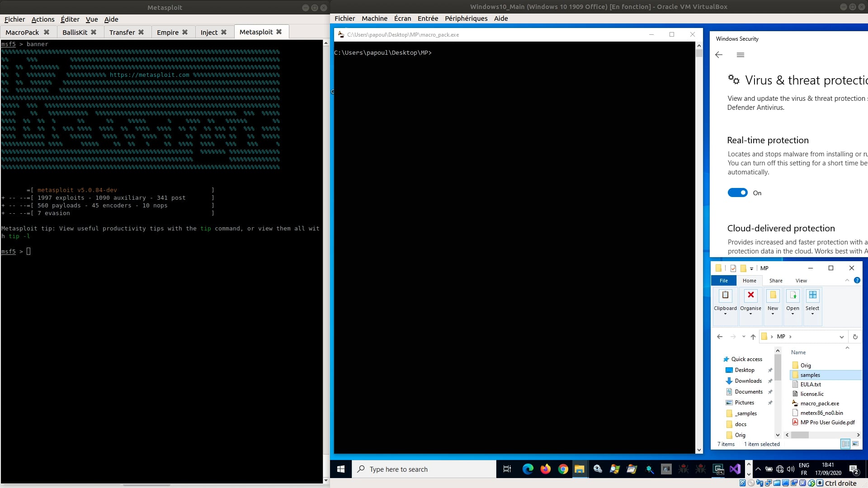Expand hidden icons in the system tray

coord(757,469)
